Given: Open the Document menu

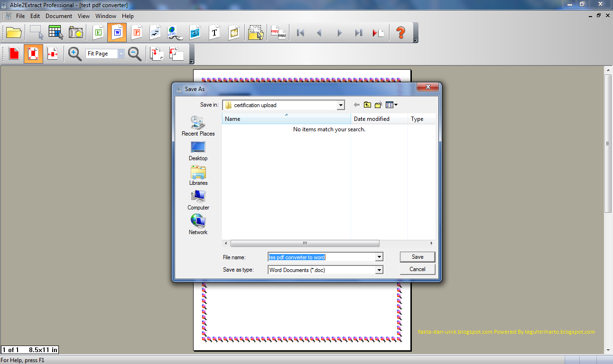Looking at the screenshot, I should pos(59,16).
